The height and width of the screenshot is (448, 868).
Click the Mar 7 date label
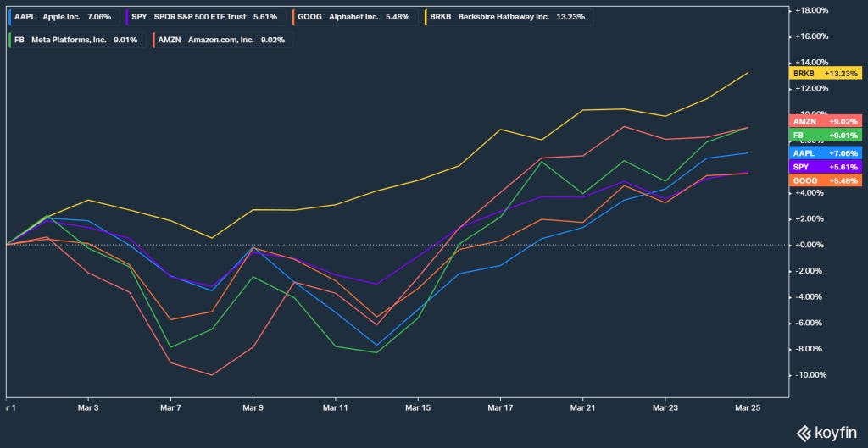click(x=170, y=407)
